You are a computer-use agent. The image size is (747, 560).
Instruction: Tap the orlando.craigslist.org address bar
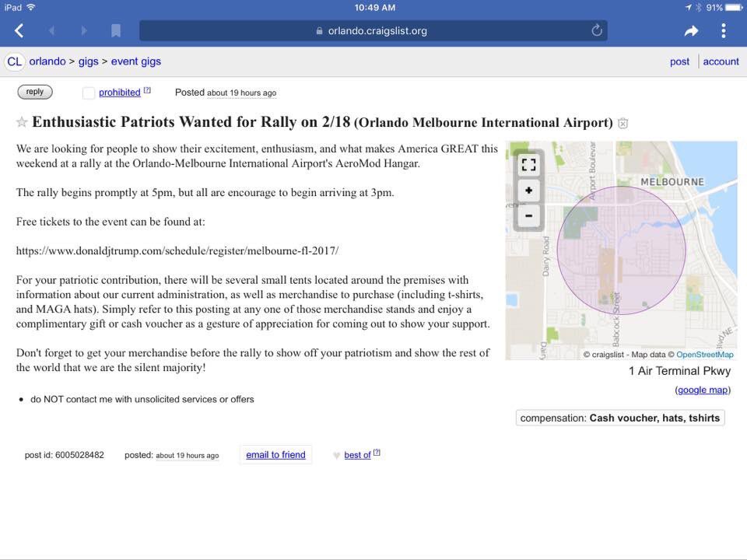click(x=373, y=30)
